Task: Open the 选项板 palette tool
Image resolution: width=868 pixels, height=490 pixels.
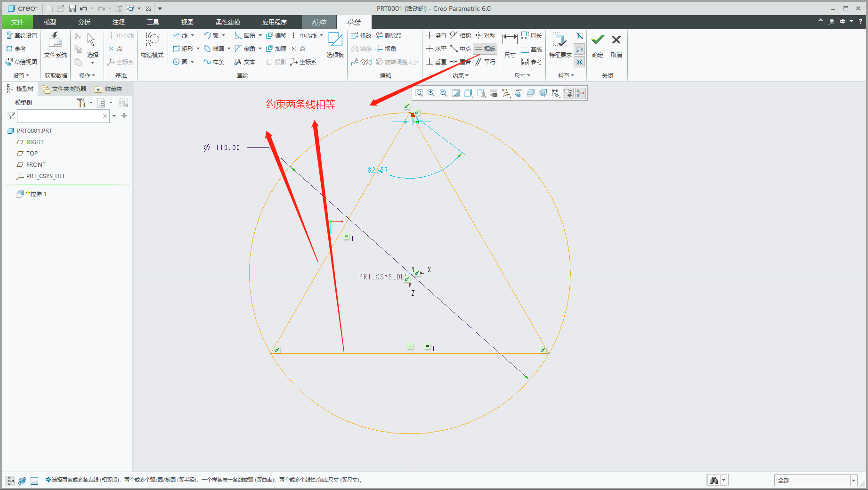Action: (335, 45)
